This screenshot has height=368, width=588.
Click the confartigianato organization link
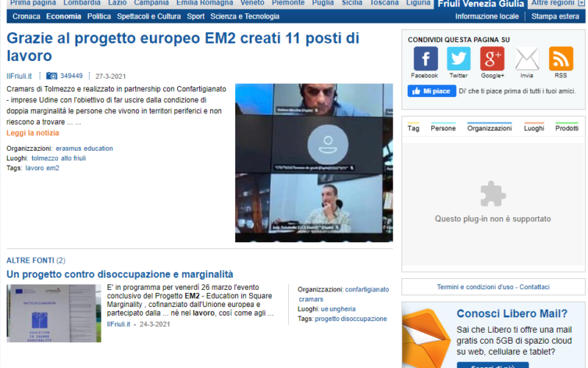(x=367, y=289)
